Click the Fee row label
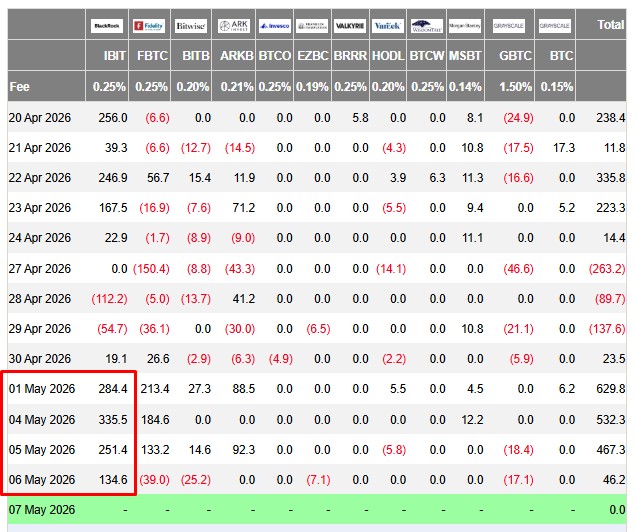 click(x=19, y=87)
